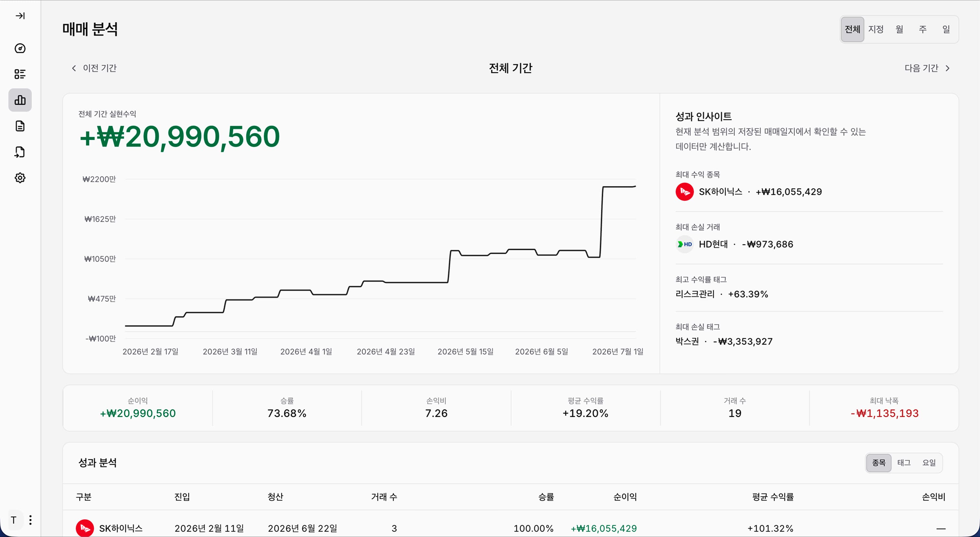
Task: Click the 손익비 7.26 stat
Action: tap(436, 408)
